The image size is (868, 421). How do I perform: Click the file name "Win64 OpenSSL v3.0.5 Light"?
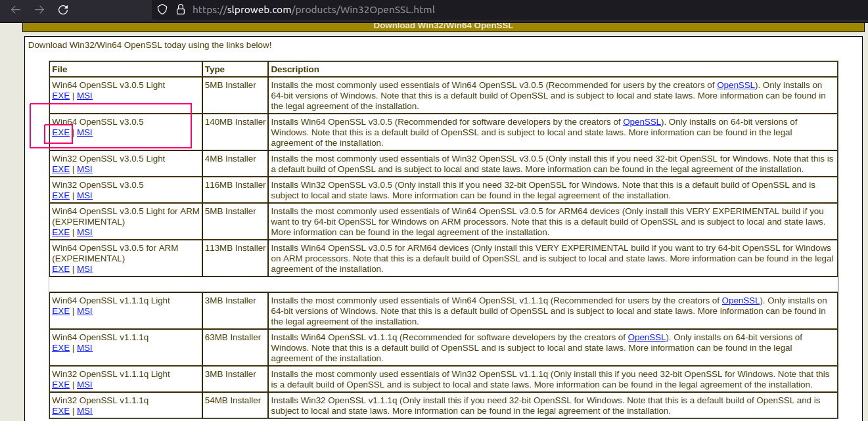click(x=108, y=85)
